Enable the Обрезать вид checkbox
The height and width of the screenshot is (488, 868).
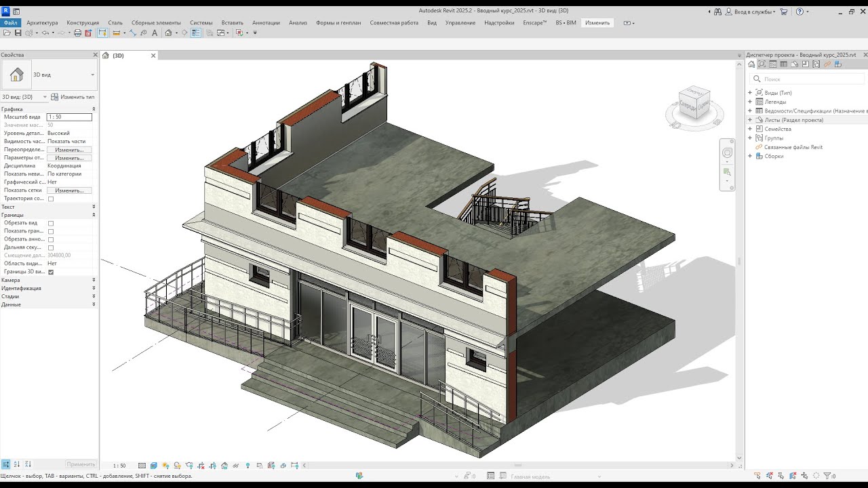click(51, 223)
